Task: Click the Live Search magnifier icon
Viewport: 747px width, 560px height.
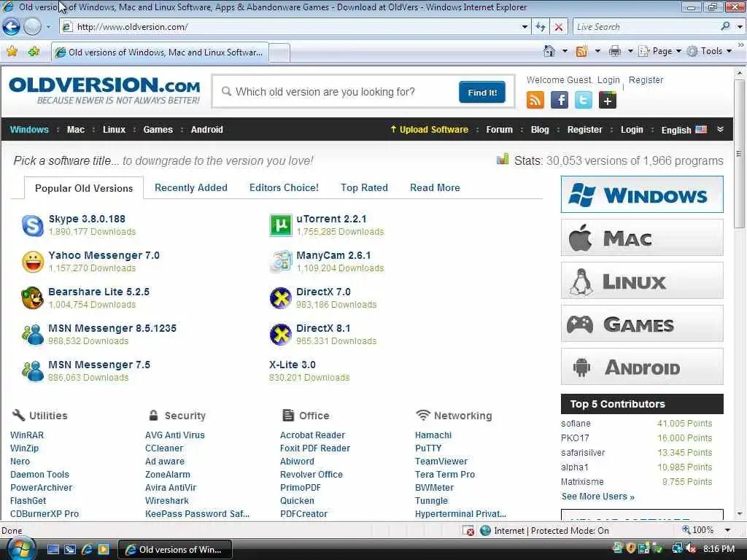Action: [725, 27]
